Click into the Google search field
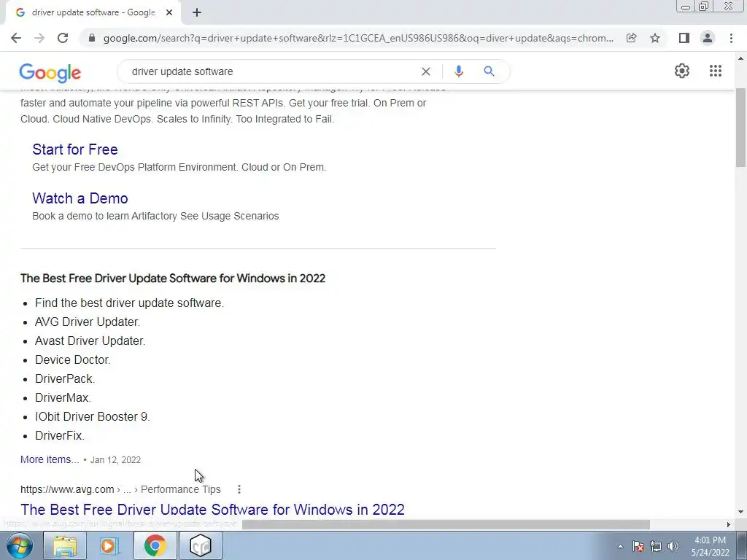Image resolution: width=747 pixels, height=560 pixels. [271, 71]
